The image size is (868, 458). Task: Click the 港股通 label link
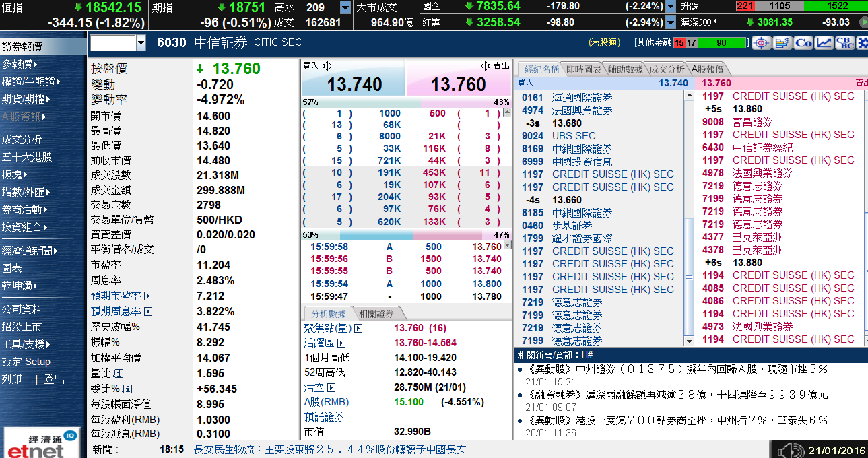[x=604, y=42]
